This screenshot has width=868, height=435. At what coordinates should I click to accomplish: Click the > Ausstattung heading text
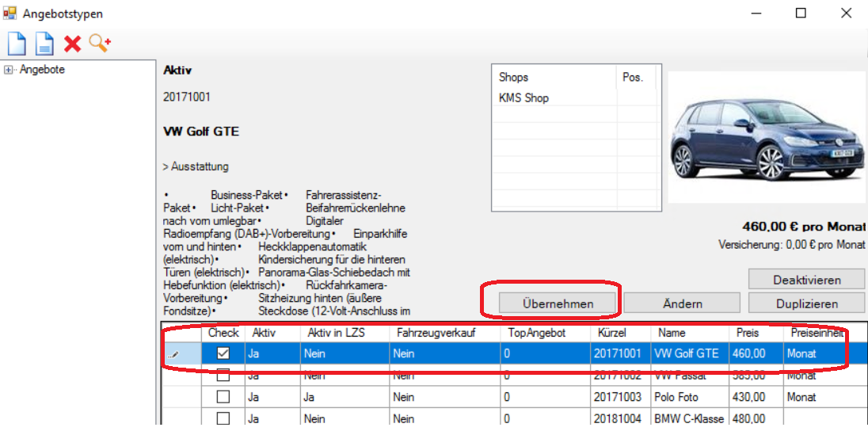point(196,166)
